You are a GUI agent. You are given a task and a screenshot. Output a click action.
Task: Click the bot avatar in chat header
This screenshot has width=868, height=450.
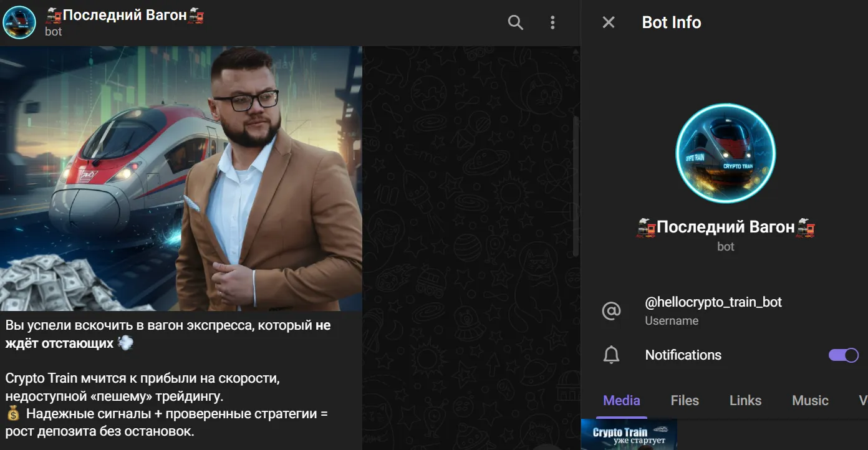[19, 22]
